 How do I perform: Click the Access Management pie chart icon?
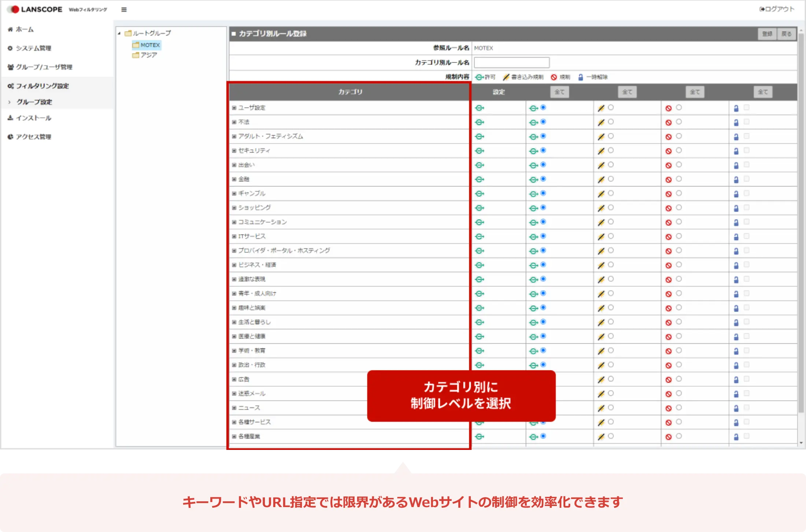click(10, 137)
